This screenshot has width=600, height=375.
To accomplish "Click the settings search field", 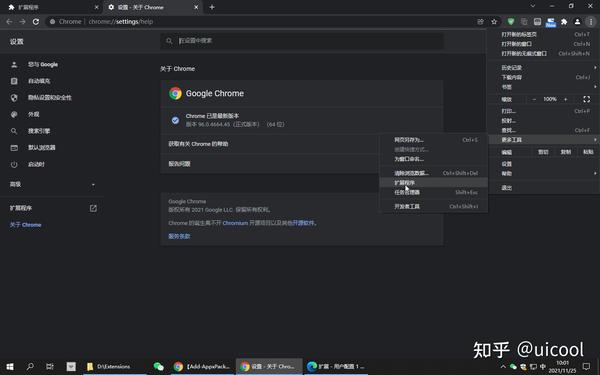I will pos(302,41).
